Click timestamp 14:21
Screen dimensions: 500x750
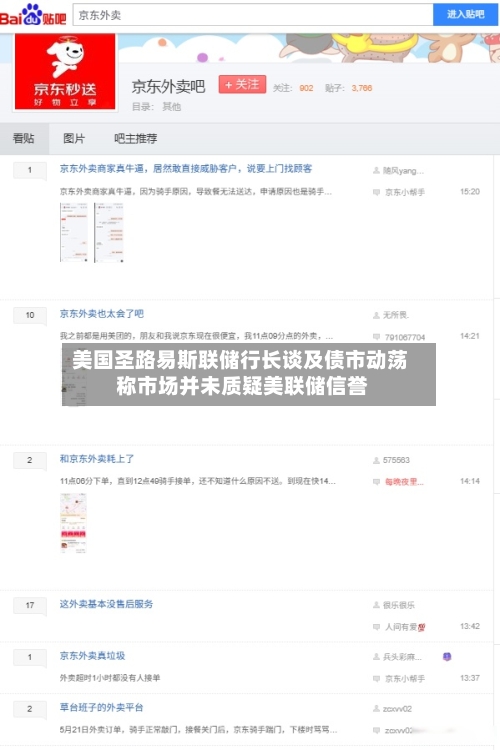(469, 336)
